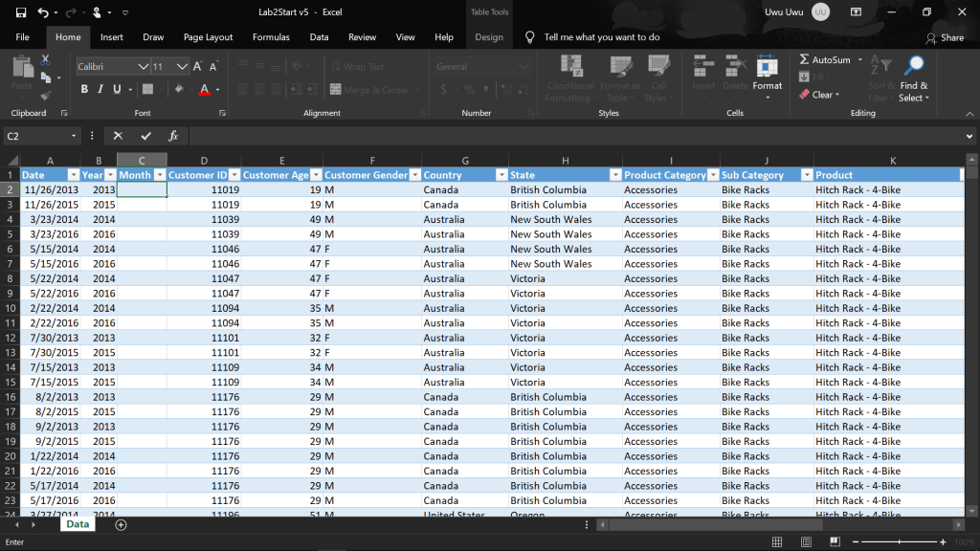Open the Formulas ribbon tab
This screenshot has height=551, width=980.
coord(271,37)
